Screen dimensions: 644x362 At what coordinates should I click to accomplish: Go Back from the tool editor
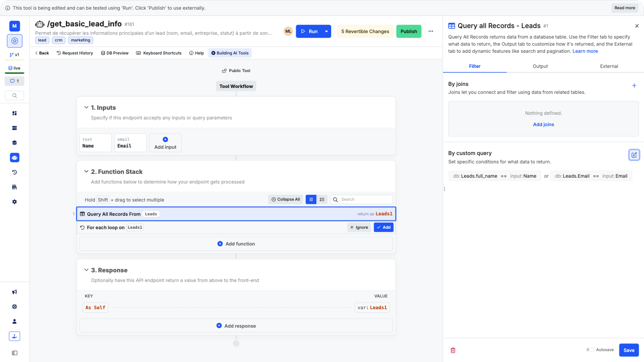[42, 53]
